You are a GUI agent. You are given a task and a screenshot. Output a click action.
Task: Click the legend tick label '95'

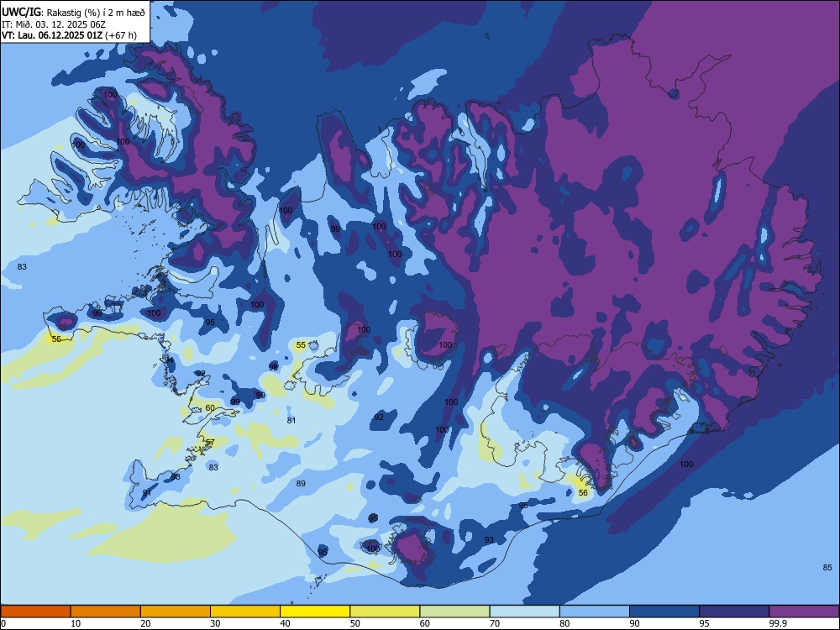click(705, 623)
